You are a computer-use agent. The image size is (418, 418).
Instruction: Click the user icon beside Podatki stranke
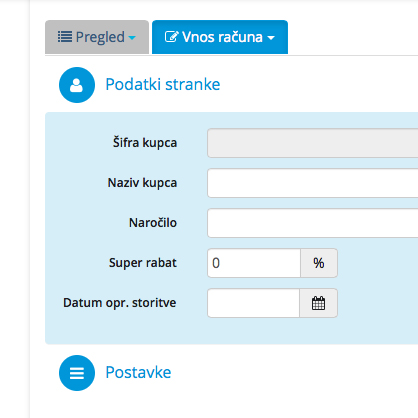coord(77,85)
